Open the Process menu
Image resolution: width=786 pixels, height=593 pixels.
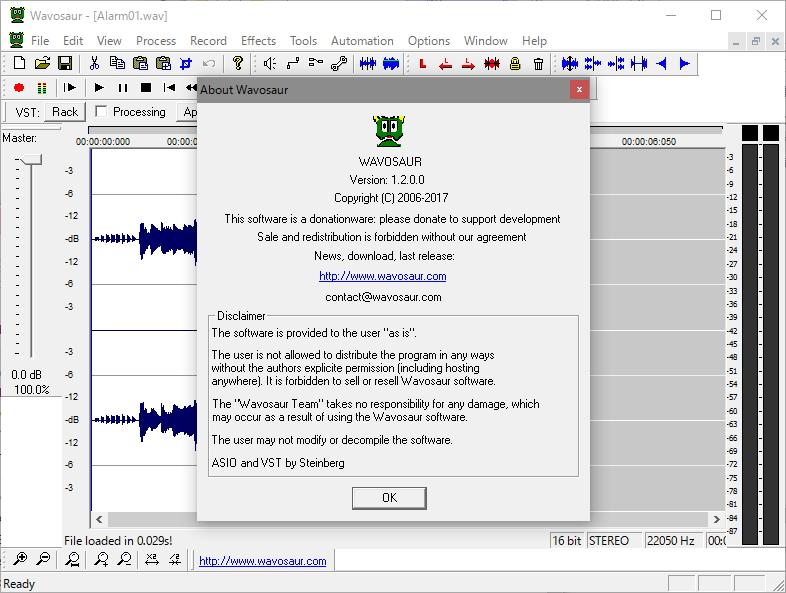pyautogui.click(x=156, y=41)
